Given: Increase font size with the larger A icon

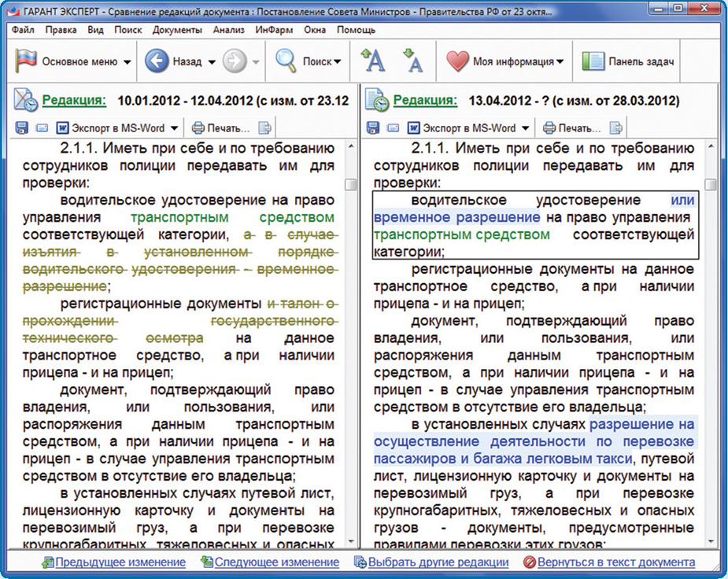Looking at the screenshot, I should click(372, 61).
